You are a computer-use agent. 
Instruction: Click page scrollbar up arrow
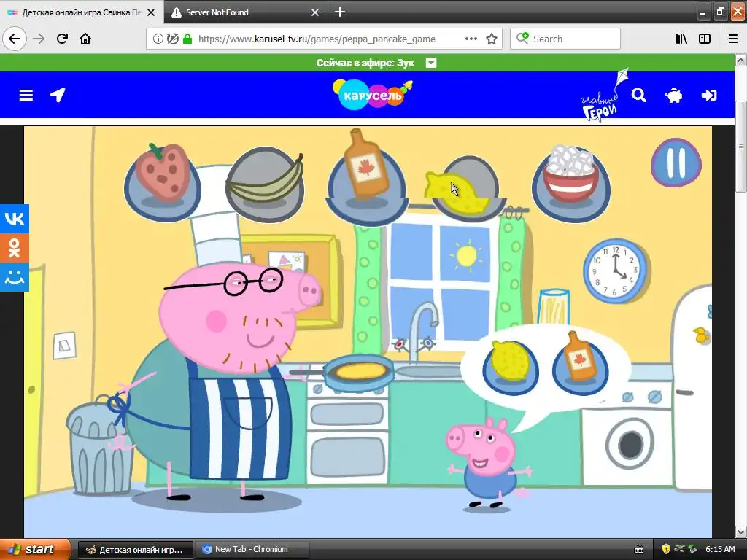click(x=741, y=60)
